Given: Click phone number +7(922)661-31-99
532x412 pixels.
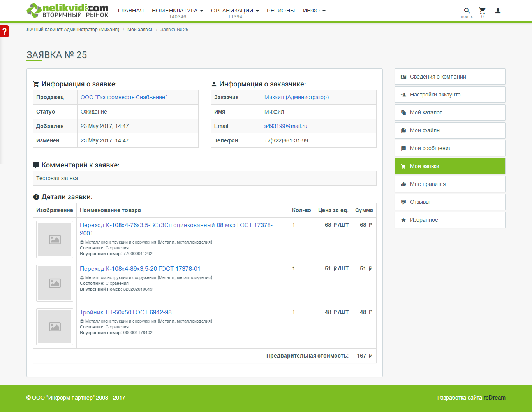Looking at the screenshot, I should pyautogui.click(x=286, y=140).
